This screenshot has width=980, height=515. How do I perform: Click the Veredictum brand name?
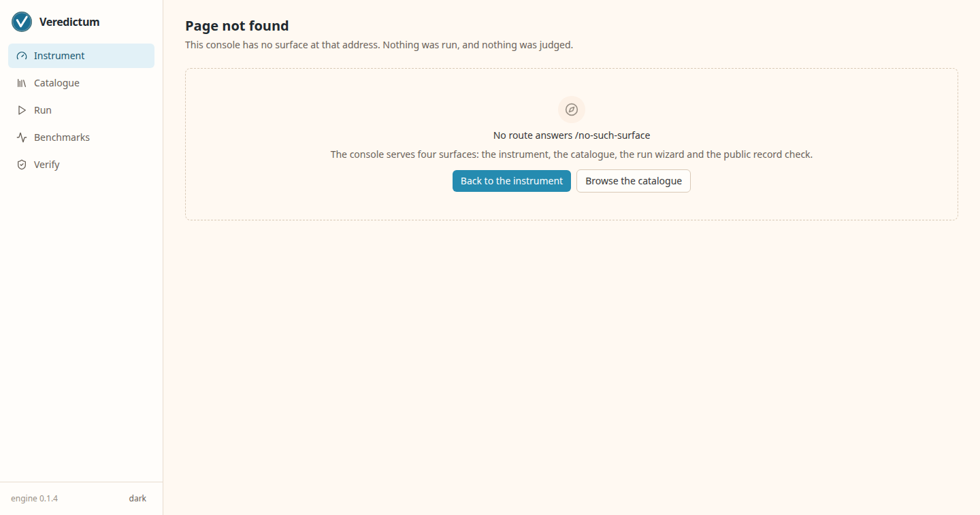[x=69, y=22]
